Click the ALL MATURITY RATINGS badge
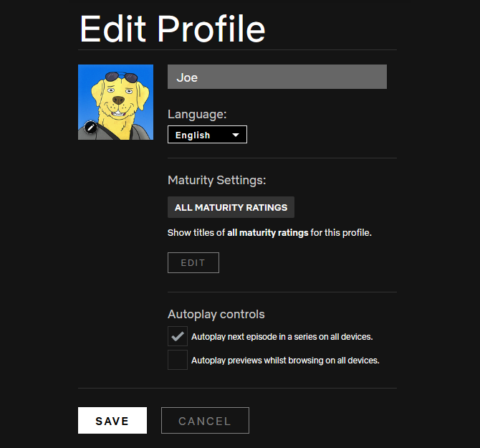 coord(231,207)
